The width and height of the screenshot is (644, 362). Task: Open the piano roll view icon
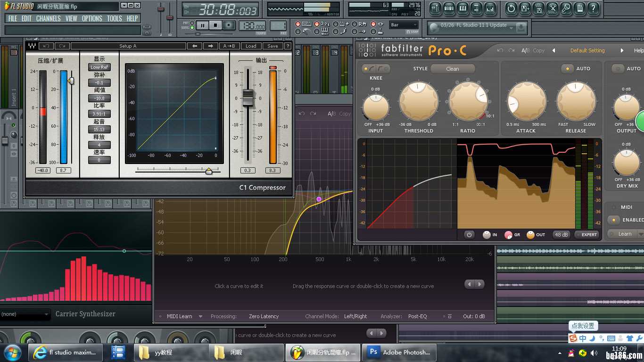pos(462,8)
